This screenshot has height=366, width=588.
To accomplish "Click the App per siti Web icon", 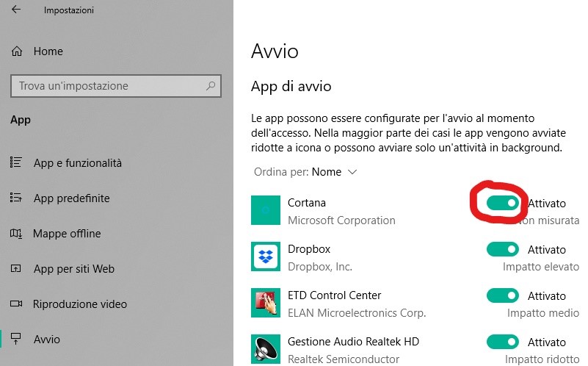I will coord(15,268).
